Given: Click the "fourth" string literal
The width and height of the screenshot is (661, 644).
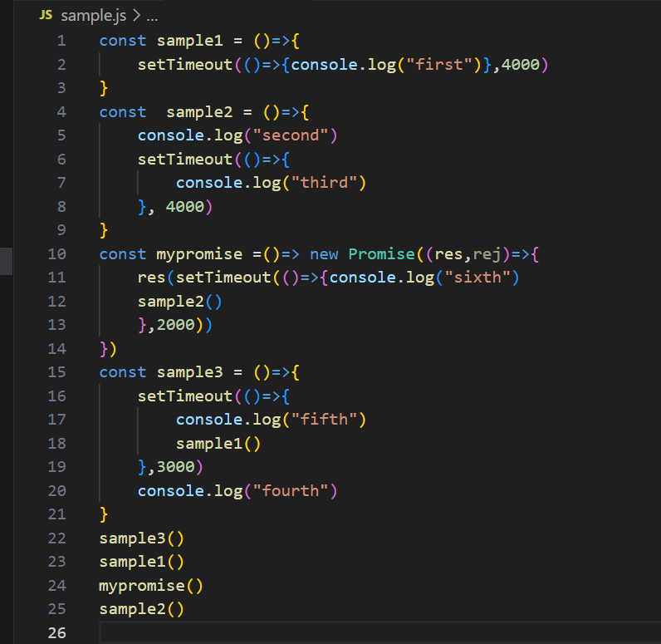Looking at the screenshot, I should (291, 491).
